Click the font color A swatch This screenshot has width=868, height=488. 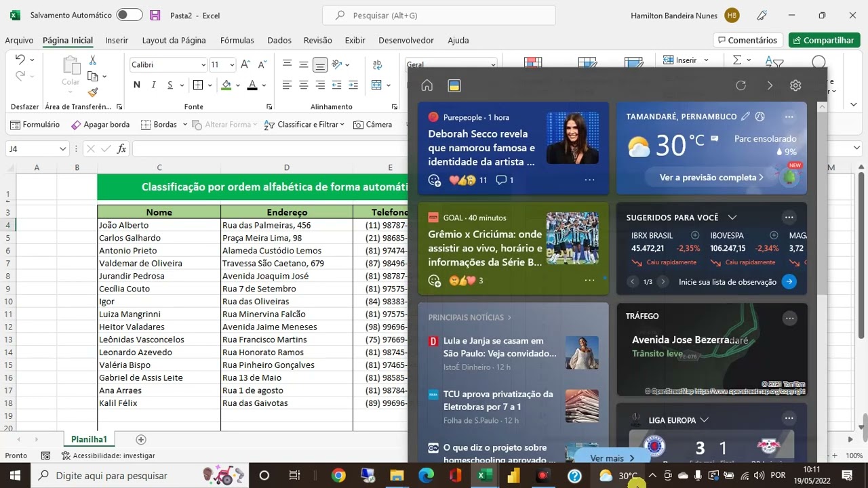point(252,85)
